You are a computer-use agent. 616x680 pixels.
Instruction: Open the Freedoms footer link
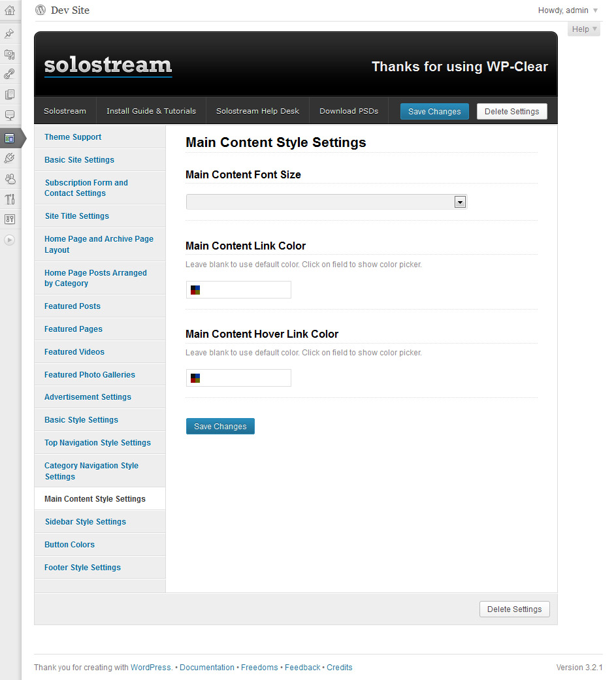click(259, 668)
